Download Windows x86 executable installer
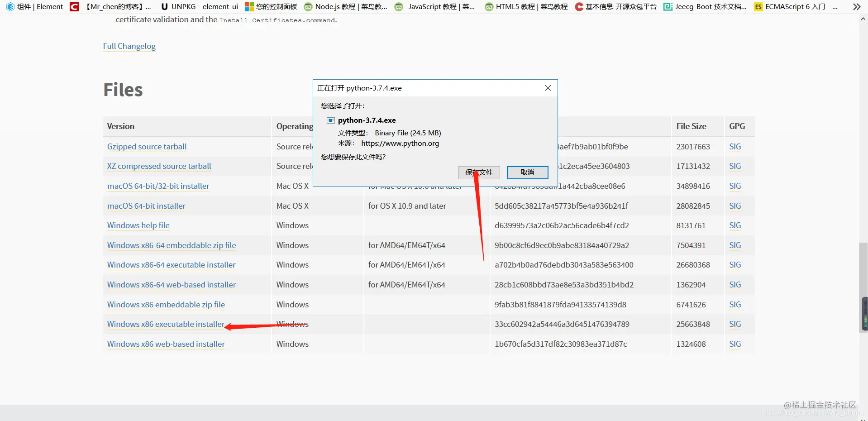868x421 pixels. [x=166, y=324]
